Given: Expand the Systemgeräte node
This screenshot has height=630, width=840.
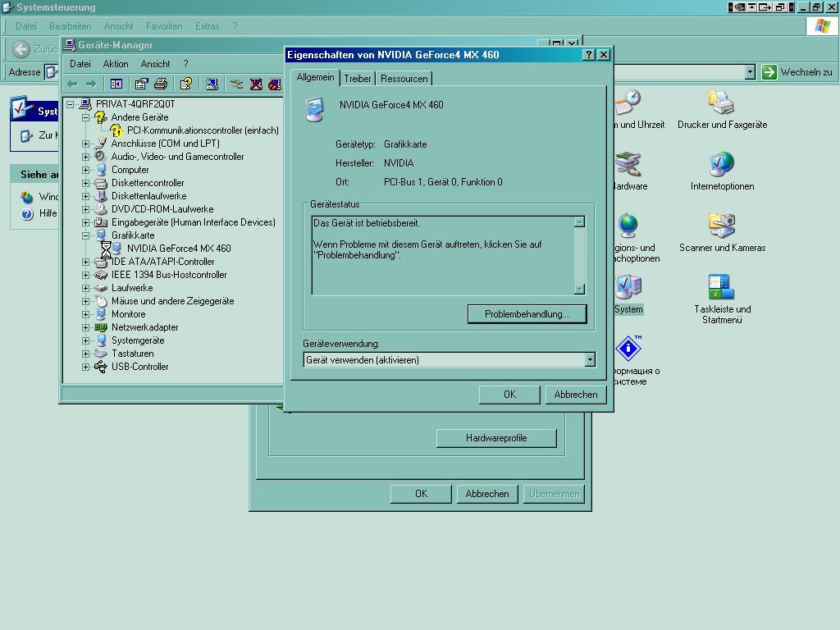Looking at the screenshot, I should [85, 340].
